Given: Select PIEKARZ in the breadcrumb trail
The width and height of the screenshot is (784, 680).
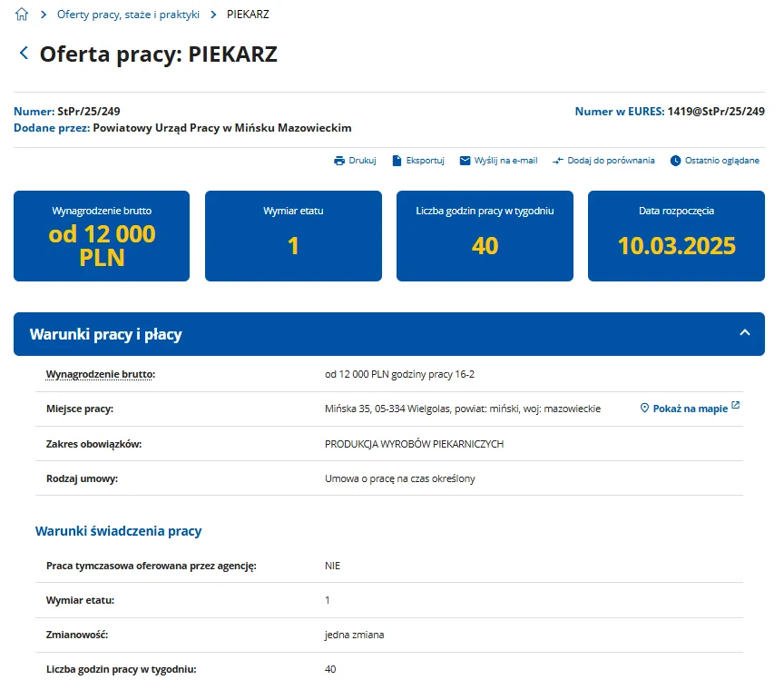Looking at the screenshot, I should point(246,14).
